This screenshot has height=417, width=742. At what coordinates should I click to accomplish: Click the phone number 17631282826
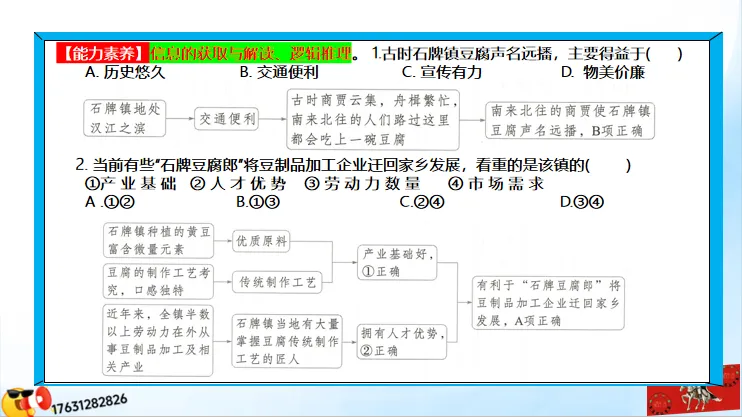[x=89, y=402]
